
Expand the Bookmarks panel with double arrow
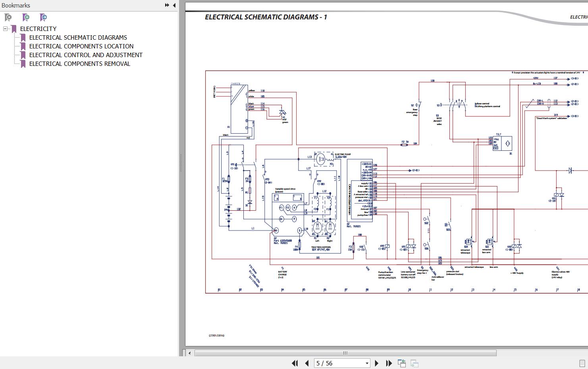[167, 5]
